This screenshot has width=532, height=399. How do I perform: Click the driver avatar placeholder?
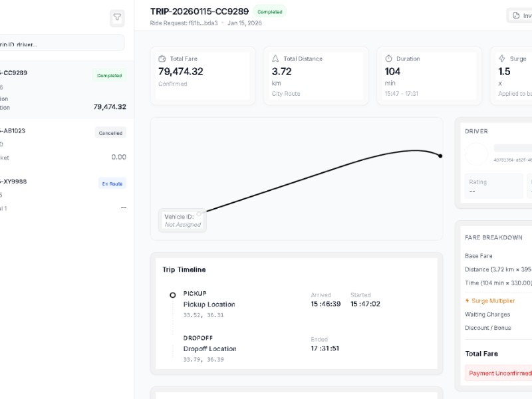pos(476,155)
